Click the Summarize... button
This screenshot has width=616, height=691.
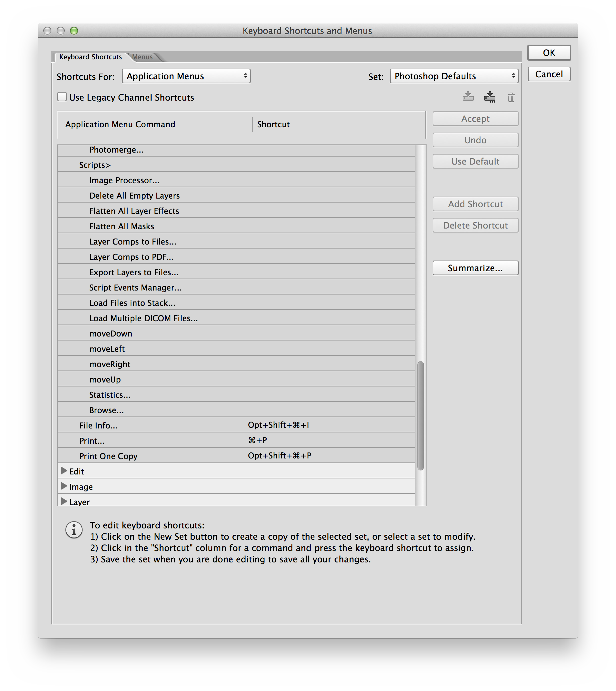point(475,268)
